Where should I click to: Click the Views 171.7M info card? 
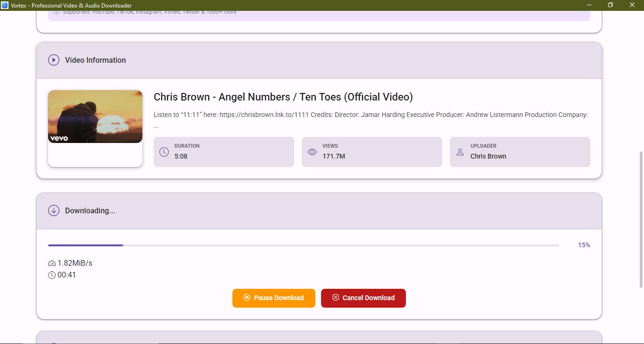[372, 152]
